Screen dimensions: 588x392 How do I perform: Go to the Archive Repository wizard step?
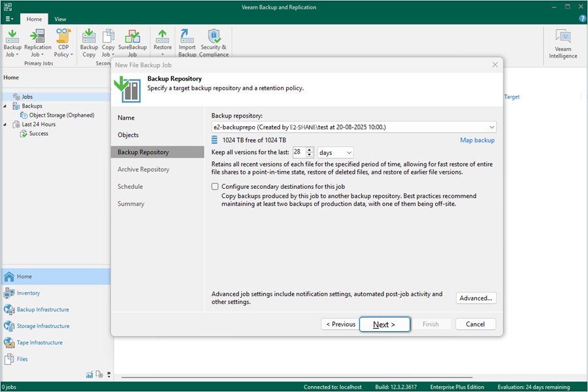(143, 170)
